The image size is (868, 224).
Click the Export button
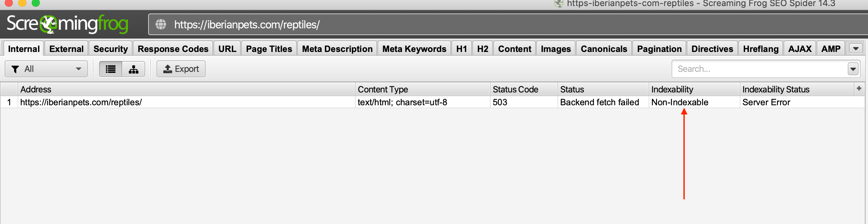tap(181, 69)
